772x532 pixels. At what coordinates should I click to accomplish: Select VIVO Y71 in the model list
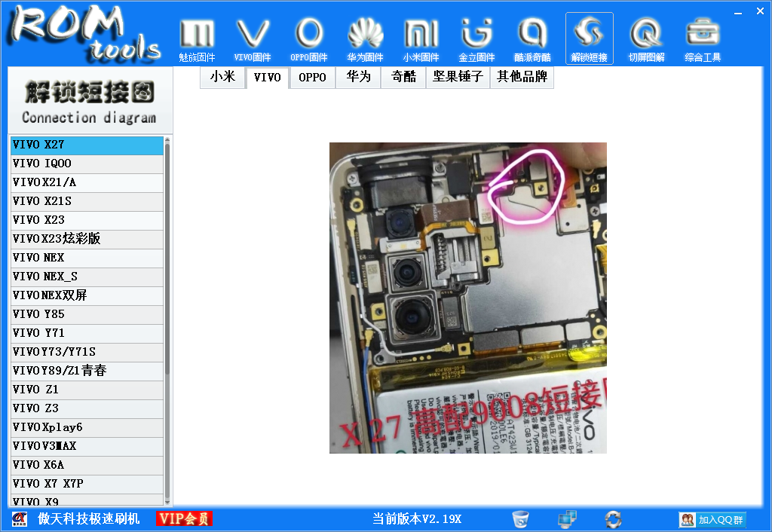pyautogui.click(x=87, y=333)
